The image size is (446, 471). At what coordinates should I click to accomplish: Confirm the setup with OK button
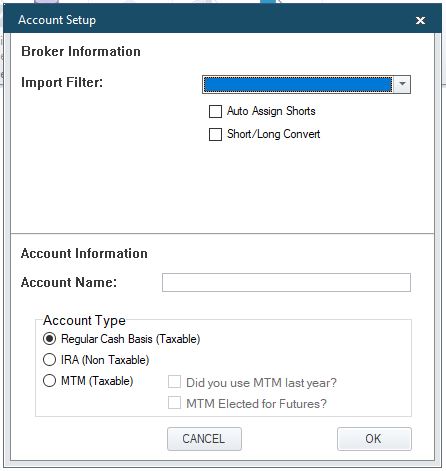tap(374, 439)
